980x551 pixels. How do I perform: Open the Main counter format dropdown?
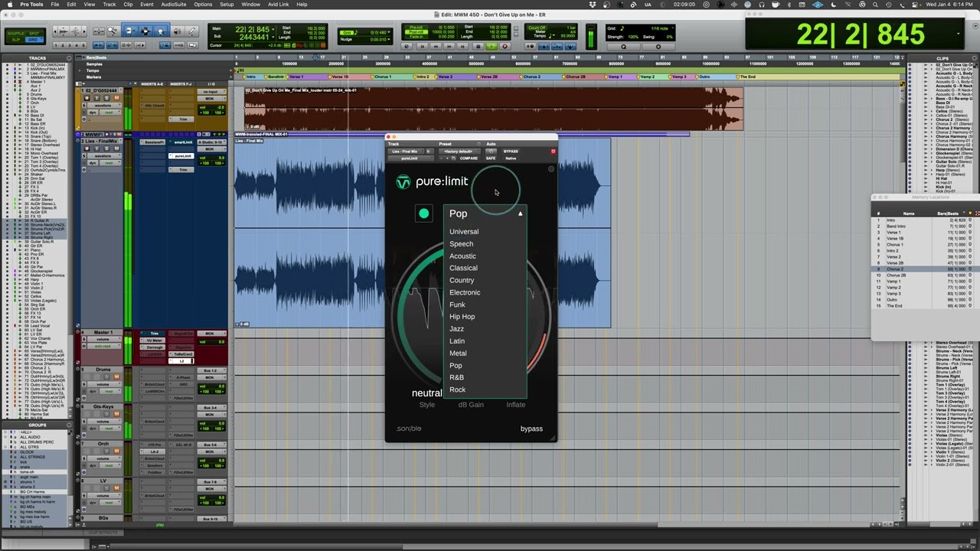coord(273,30)
